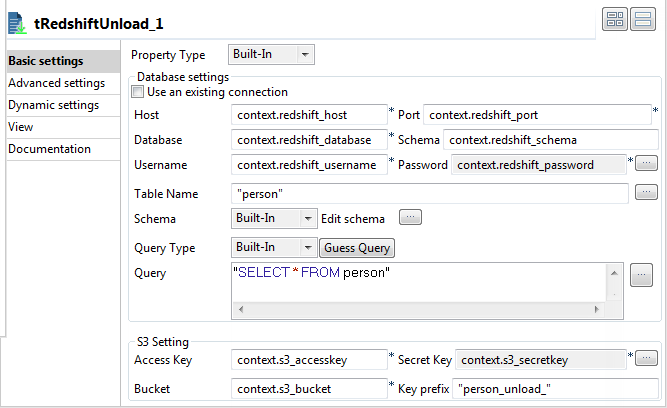Viewport: 667px width, 408px height.
Task: Click the Host input field
Action: pyautogui.click(x=308, y=114)
